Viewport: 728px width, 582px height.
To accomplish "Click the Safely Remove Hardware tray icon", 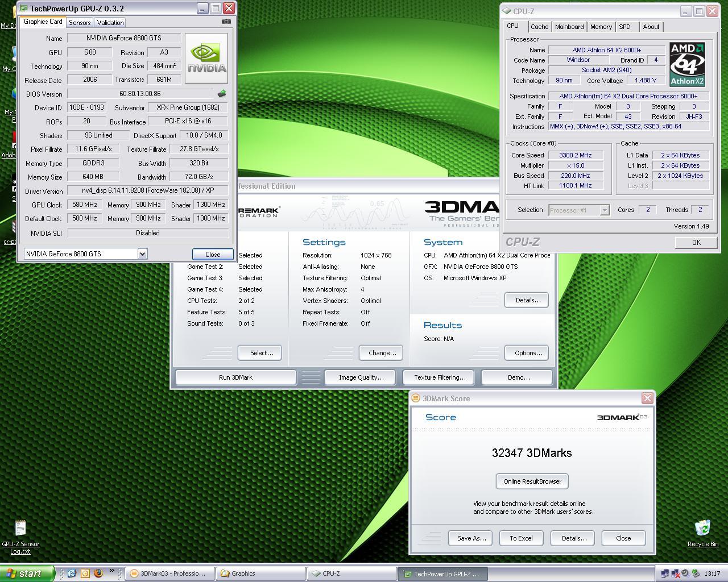I will point(695,573).
